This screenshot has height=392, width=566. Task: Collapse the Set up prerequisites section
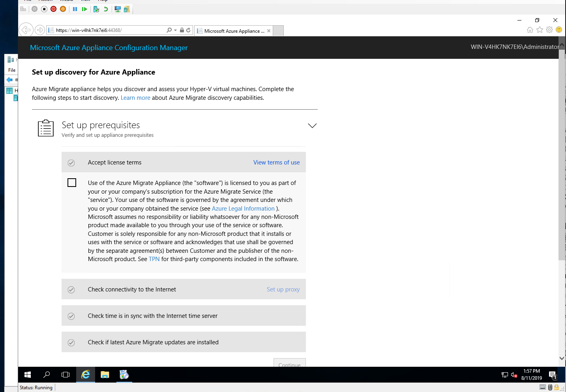pyautogui.click(x=312, y=125)
